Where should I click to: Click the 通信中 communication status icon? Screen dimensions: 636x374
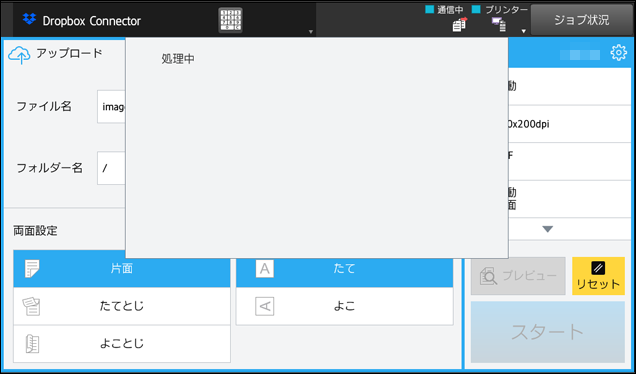459,25
